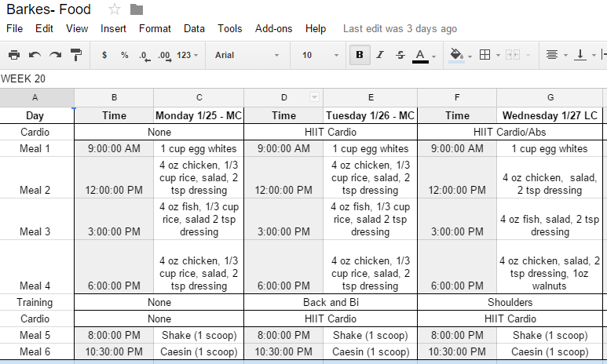Screen dimensions: 607x364
Task: Click the 'Day' header cell
Action: 37,115
